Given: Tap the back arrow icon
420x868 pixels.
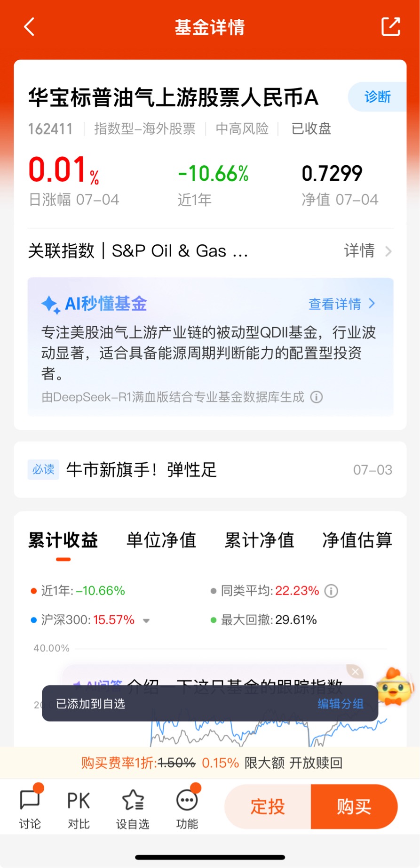Looking at the screenshot, I should coord(29,27).
